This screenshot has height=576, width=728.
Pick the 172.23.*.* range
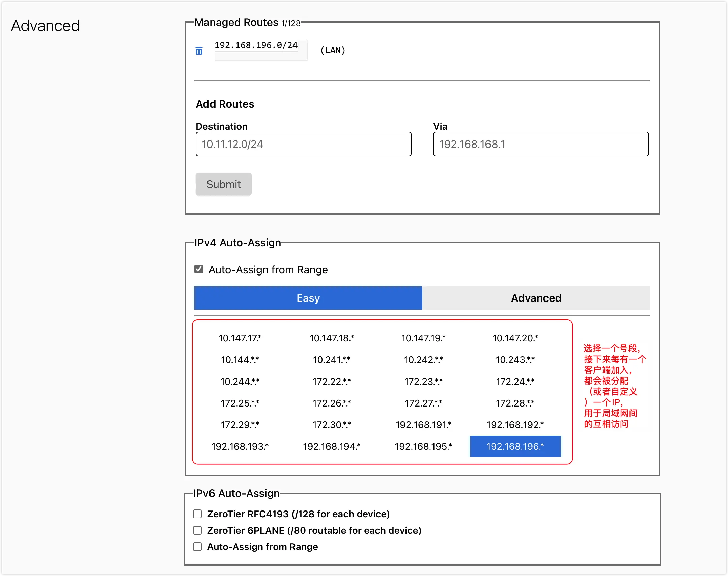pyautogui.click(x=423, y=382)
